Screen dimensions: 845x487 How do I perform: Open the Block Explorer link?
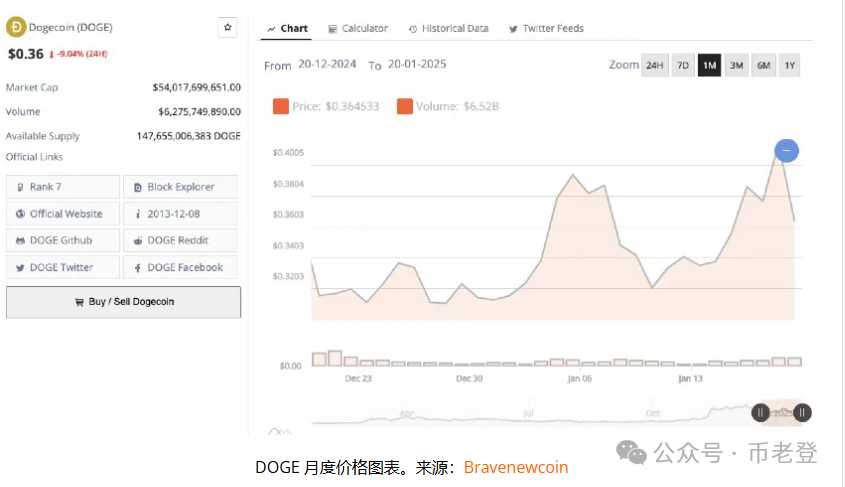(x=180, y=187)
